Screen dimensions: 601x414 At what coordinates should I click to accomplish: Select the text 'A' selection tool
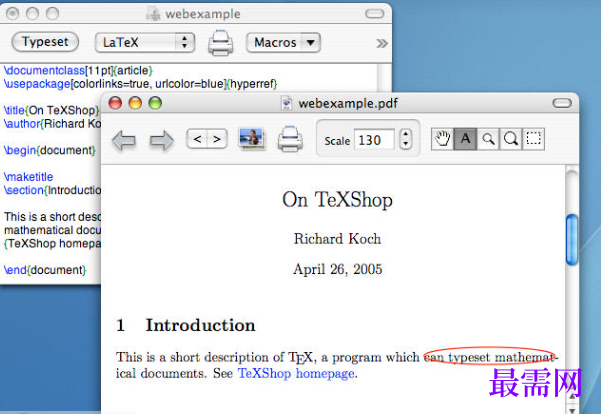465,138
